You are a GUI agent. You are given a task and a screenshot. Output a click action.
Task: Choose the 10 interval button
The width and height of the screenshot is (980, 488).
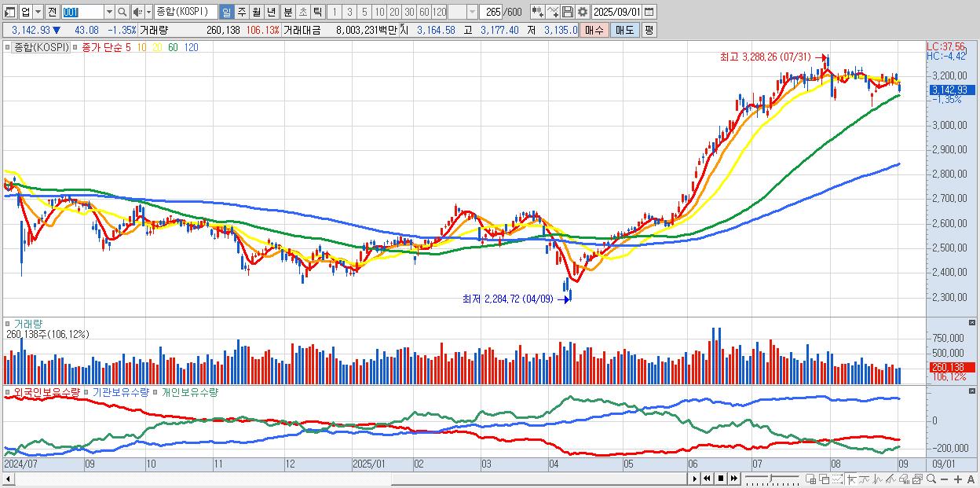(x=379, y=12)
